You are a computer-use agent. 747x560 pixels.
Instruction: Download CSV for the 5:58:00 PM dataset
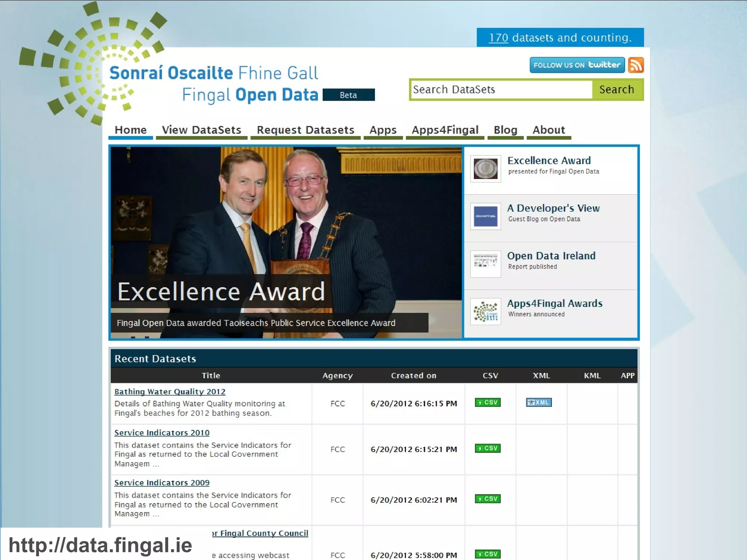pos(488,554)
